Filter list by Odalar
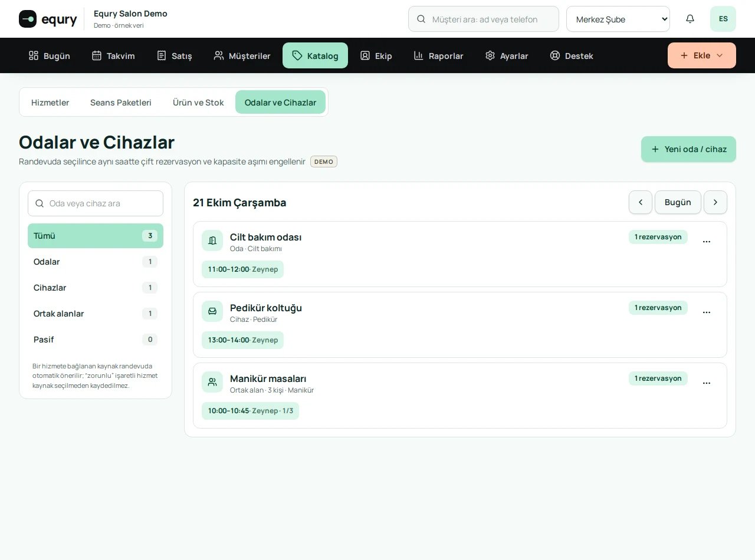This screenshot has height=560, width=755. pos(96,262)
